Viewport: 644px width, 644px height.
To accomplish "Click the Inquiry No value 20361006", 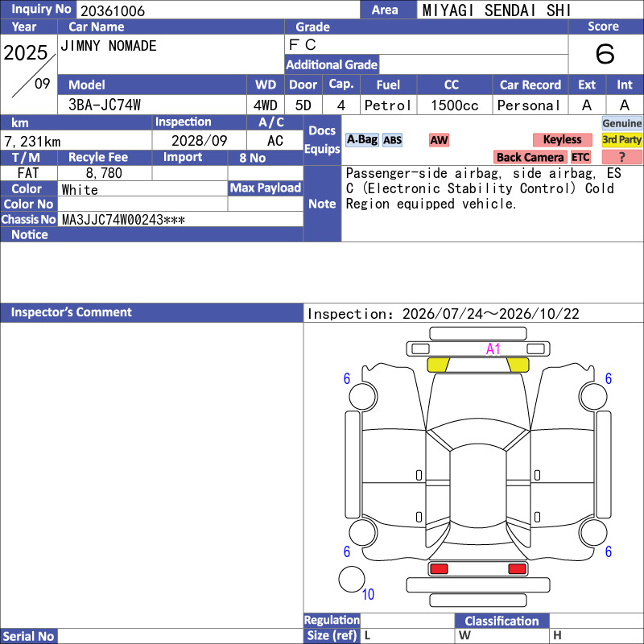I will [x=113, y=10].
